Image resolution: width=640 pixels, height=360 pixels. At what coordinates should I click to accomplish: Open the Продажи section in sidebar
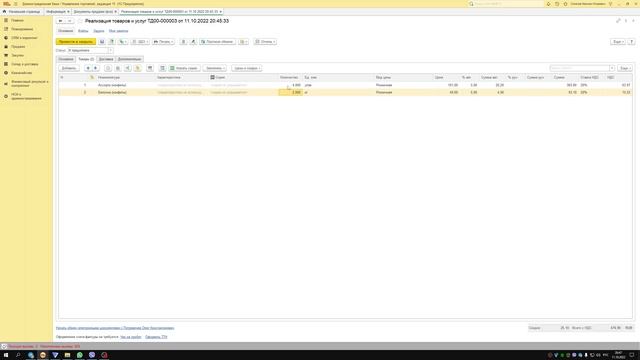18,47
